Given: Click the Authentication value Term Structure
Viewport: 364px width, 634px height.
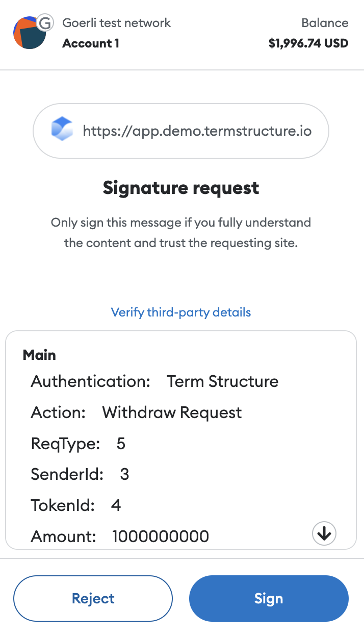Looking at the screenshot, I should pyautogui.click(x=223, y=381).
